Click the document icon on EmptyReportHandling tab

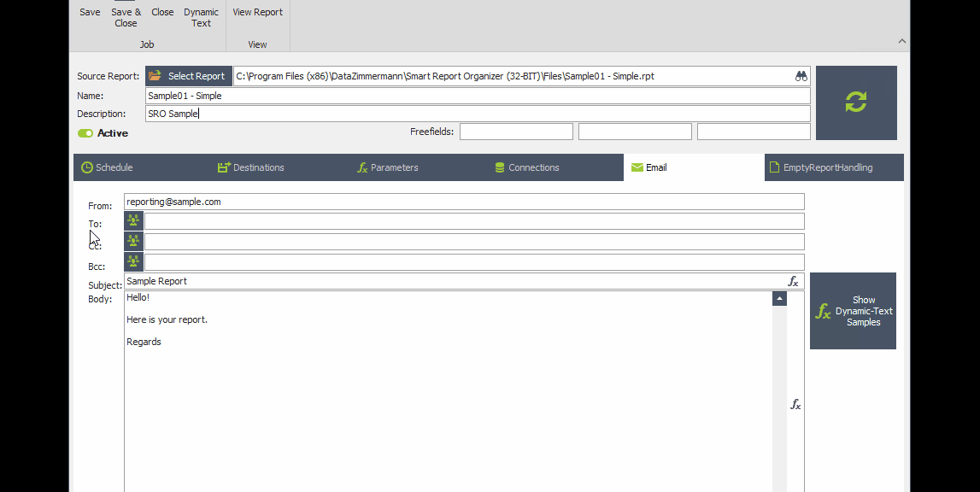pyautogui.click(x=774, y=167)
